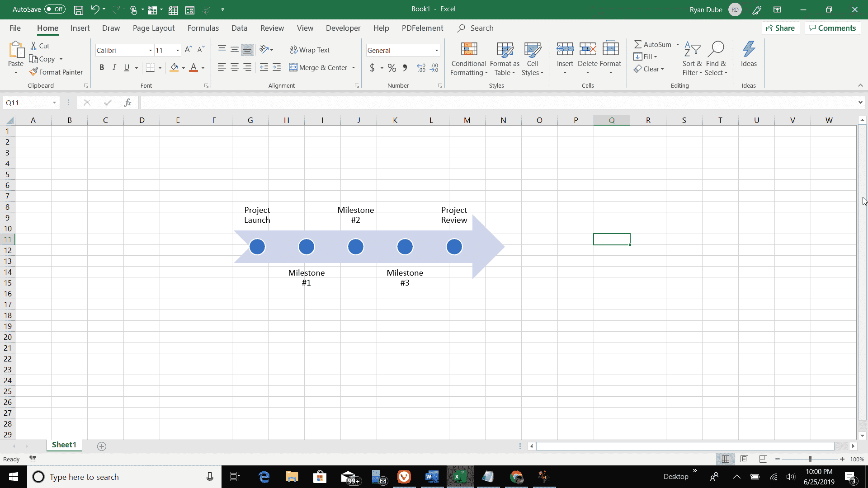
Task: Click the Share button
Action: (781, 28)
